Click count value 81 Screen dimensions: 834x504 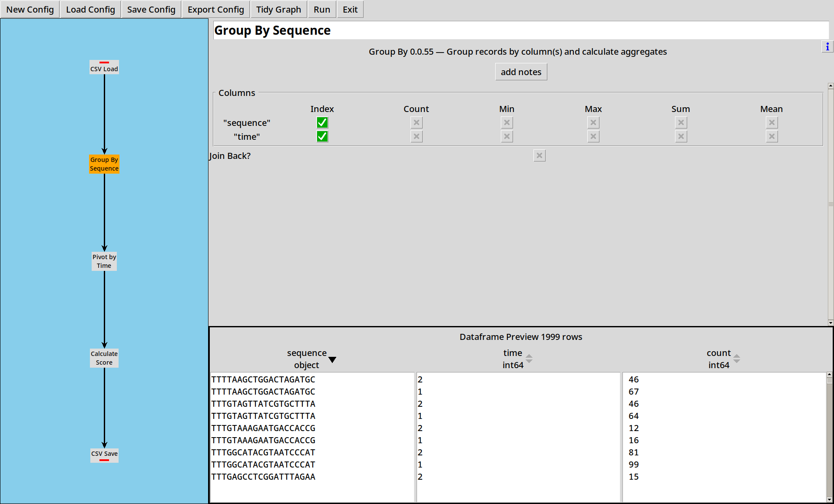pos(633,452)
